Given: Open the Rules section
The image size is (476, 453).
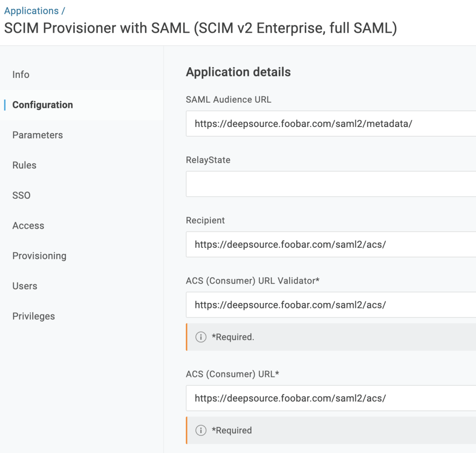Looking at the screenshot, I should click(x=24, y=165).
